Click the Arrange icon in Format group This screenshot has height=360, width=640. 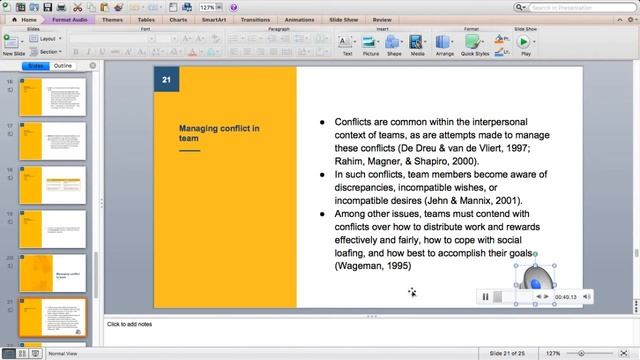tap(442, 42)
